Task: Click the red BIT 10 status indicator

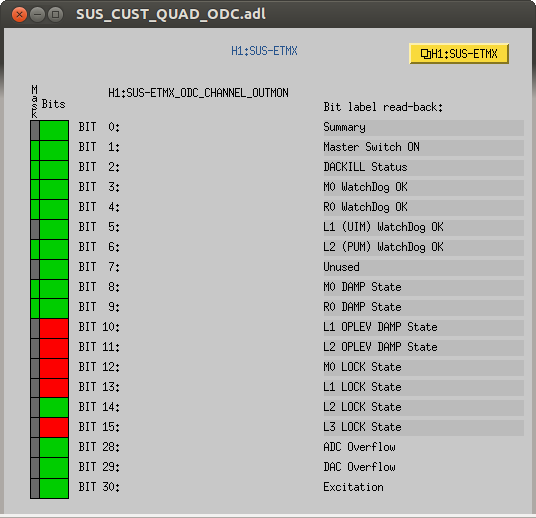Action: click(54, 329)
